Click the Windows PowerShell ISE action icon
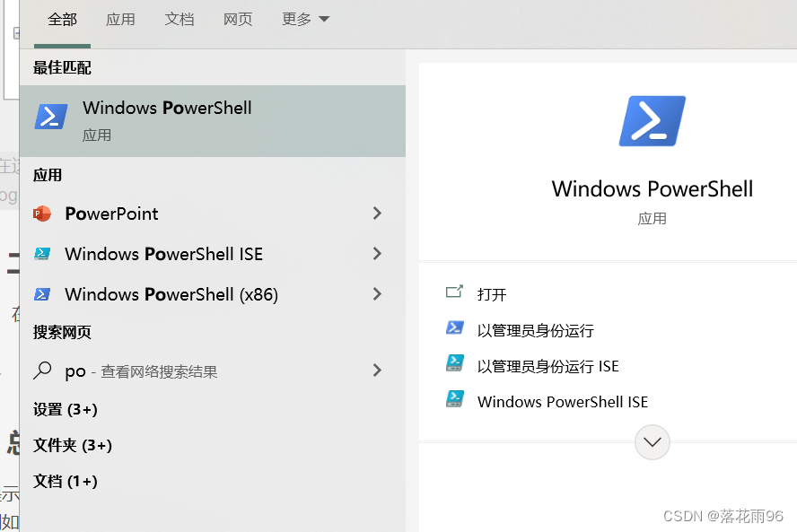 click(454, 399)
